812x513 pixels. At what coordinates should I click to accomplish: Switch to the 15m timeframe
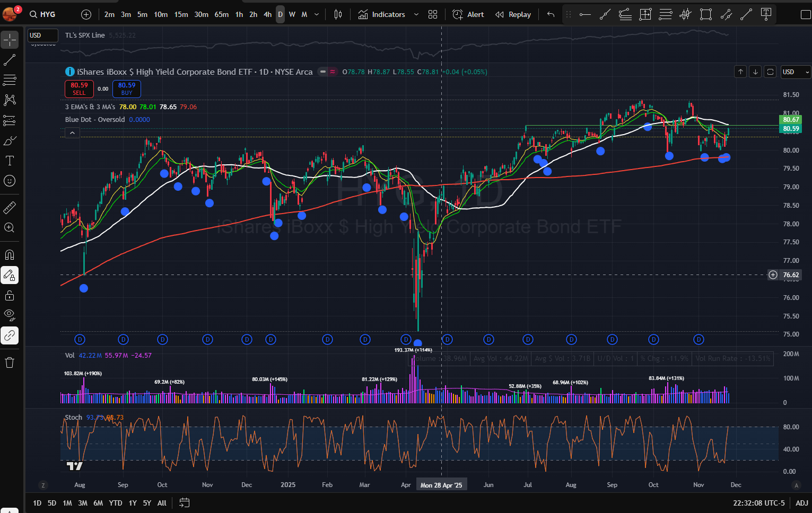click(x=181, y=14)
